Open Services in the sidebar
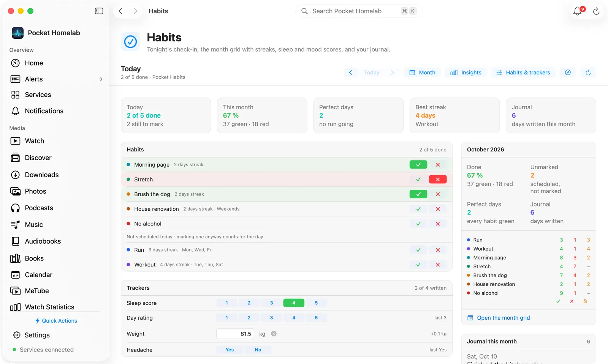 coord(56,95)
